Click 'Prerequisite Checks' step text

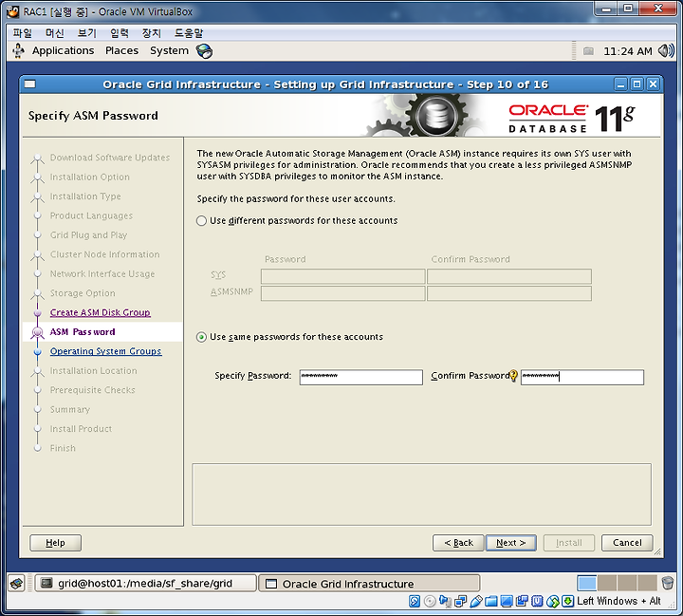93,390
